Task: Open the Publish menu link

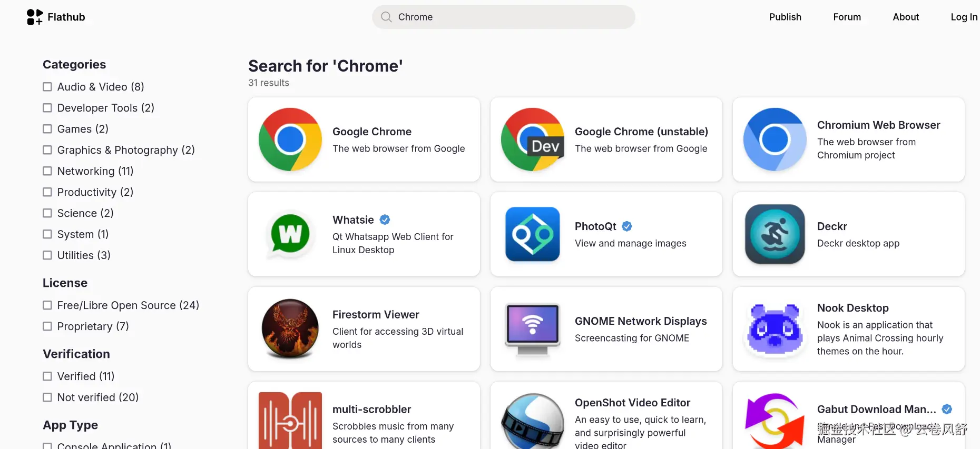Action: tap(785, 17)
